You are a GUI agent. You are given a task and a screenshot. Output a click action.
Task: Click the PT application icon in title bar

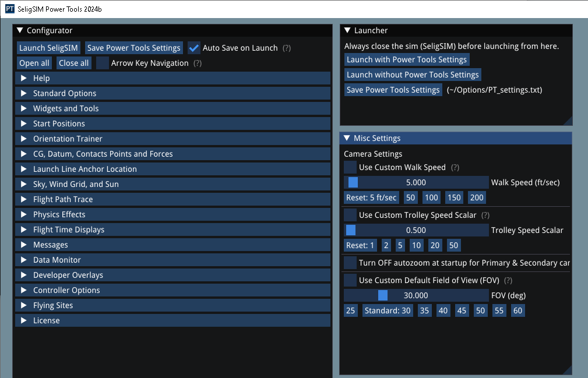(x=10, y=9)
